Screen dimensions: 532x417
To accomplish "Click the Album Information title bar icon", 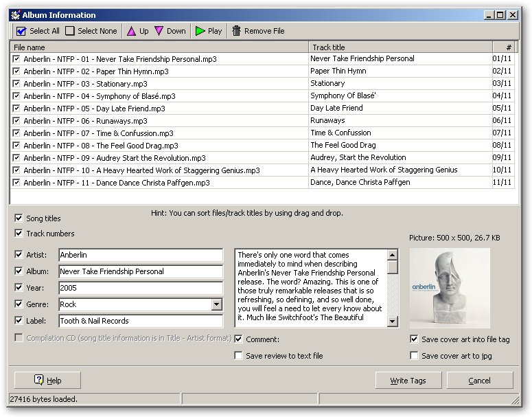I will 14,15.
